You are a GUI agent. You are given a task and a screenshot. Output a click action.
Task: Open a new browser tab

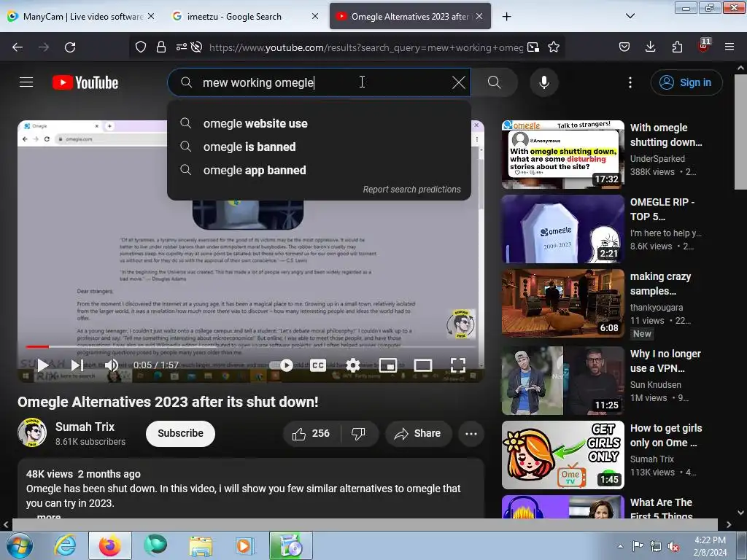point(506,16)
